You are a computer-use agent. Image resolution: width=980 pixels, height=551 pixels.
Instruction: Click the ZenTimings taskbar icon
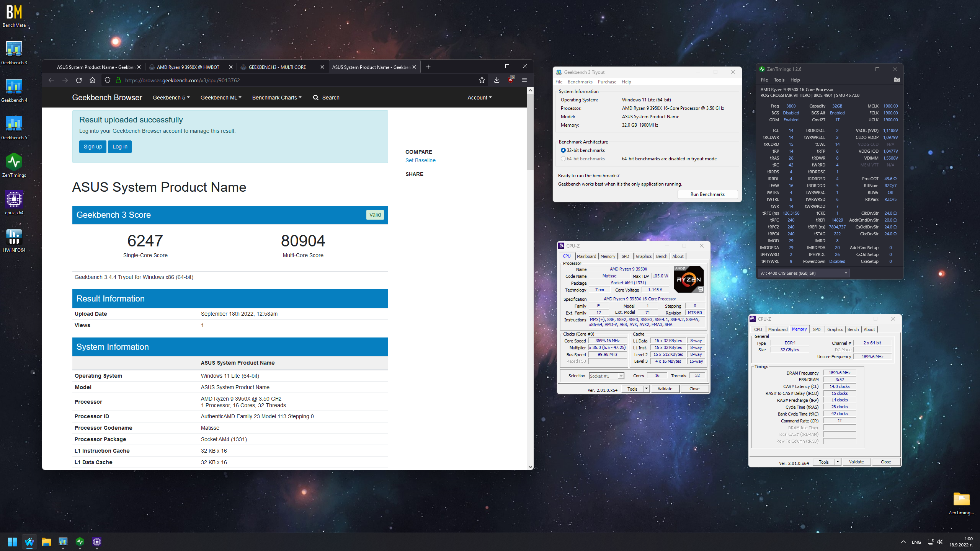[80, 542]
